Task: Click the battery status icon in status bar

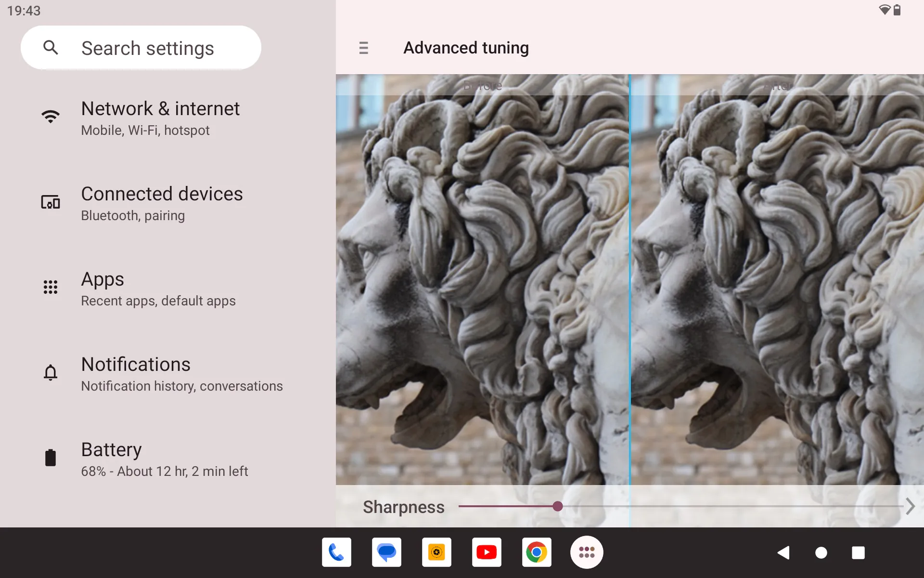Action: [897, 10]
